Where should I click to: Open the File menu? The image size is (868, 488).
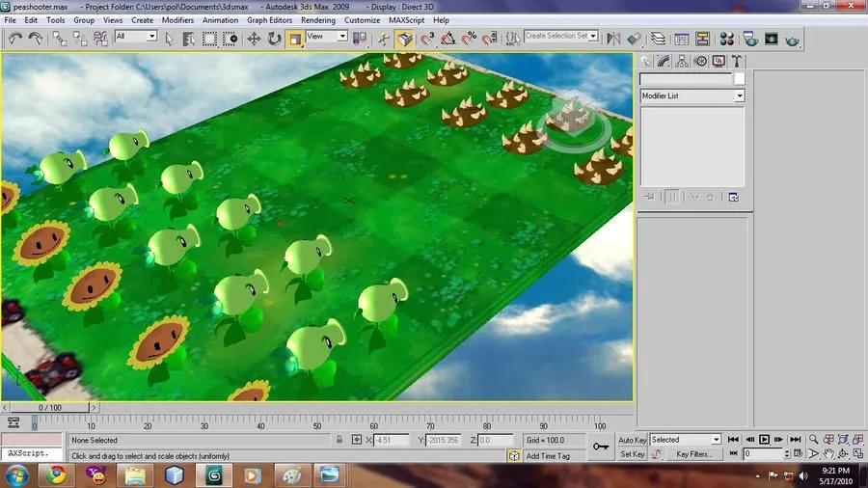point(10,20)
